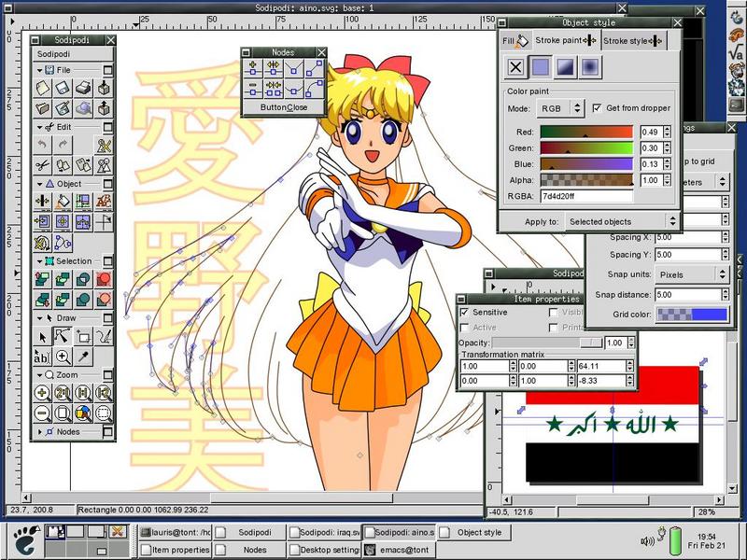Toggle the Active checkbox in Item properties
This screenshot has height=560, width=747.
point(464,328)
